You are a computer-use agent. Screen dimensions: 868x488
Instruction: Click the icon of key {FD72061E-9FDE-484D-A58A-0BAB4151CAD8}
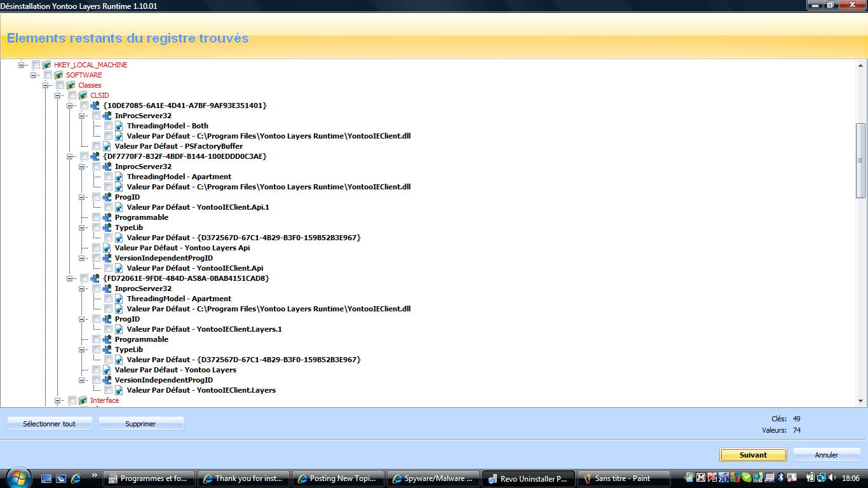click(x=95, y=278)
